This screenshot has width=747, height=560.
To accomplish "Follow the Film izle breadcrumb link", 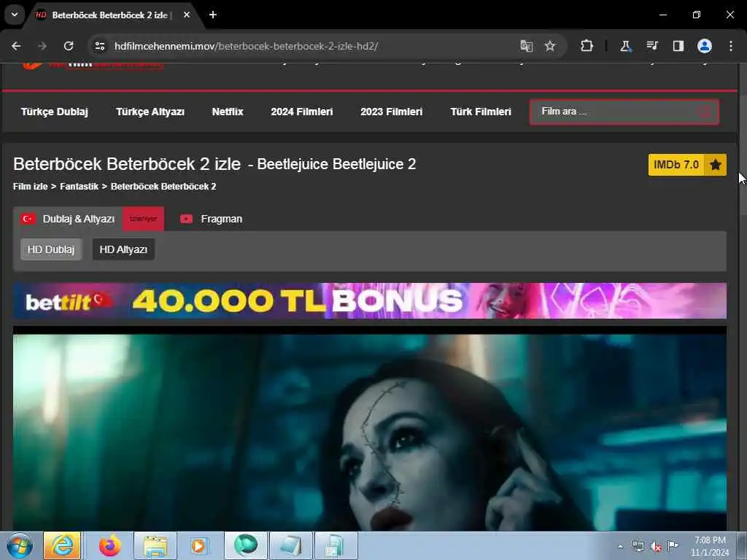I will pyautogui.click(x=30, y=186).
